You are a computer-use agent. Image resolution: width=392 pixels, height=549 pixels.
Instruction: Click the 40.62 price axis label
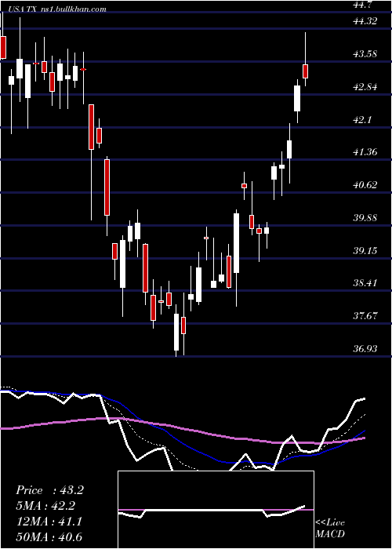(x=366, y=185)
